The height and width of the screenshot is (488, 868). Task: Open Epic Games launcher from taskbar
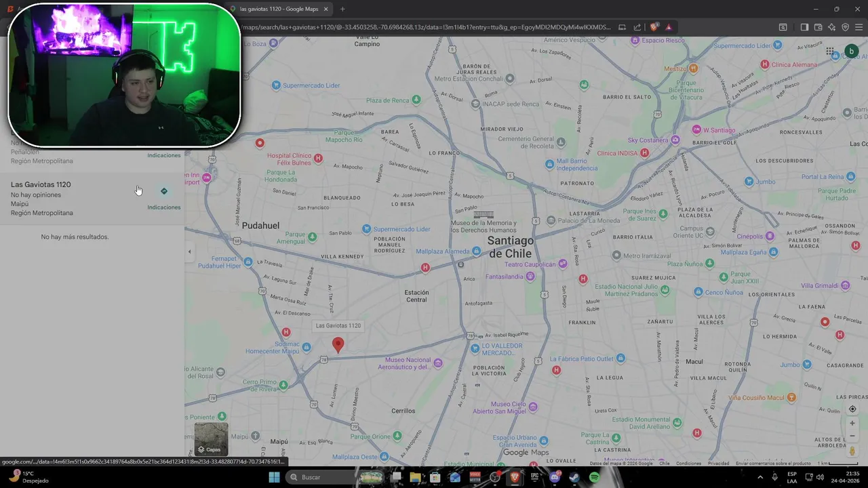pyautogui.click(x=534, y=477)
